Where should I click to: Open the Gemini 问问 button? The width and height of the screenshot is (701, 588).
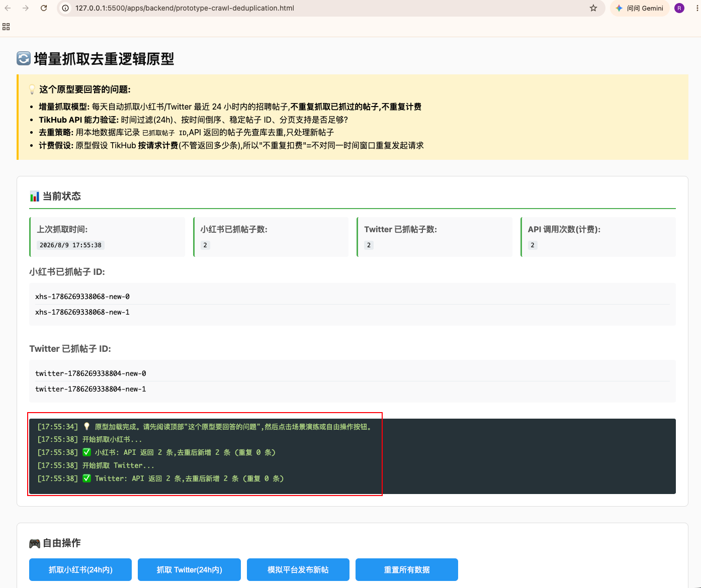coord(640,8)
